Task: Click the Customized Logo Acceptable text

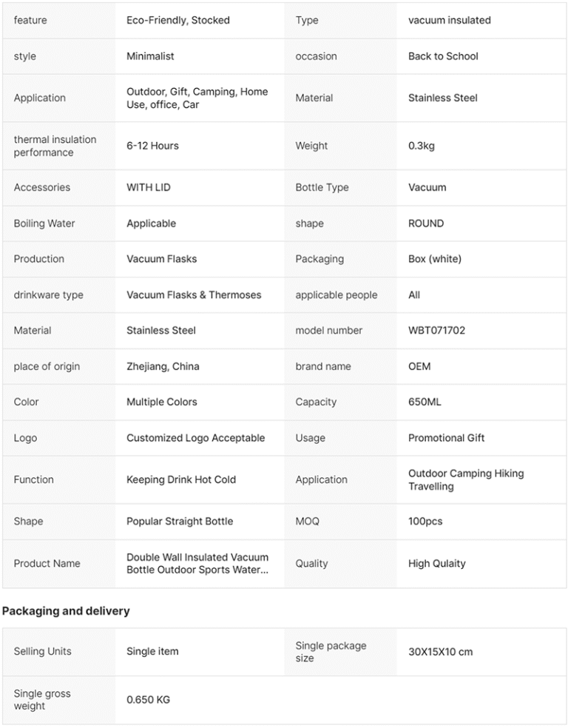Action: point(196,438)
